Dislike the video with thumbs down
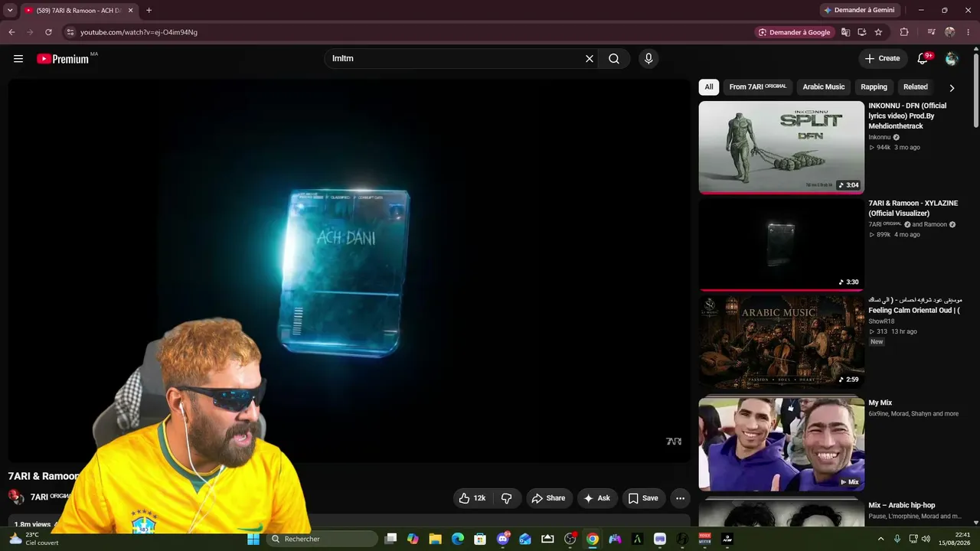The width and height of the screenshot is (980, 551). click(x=507, y=498)
